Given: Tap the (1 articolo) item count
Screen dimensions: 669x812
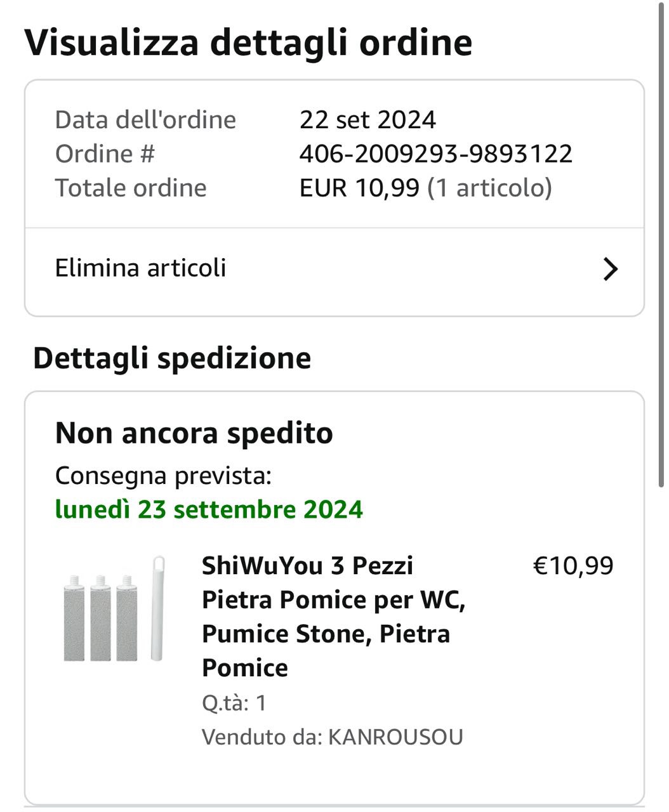Looking at the screenshot, I should coord(489,188).
